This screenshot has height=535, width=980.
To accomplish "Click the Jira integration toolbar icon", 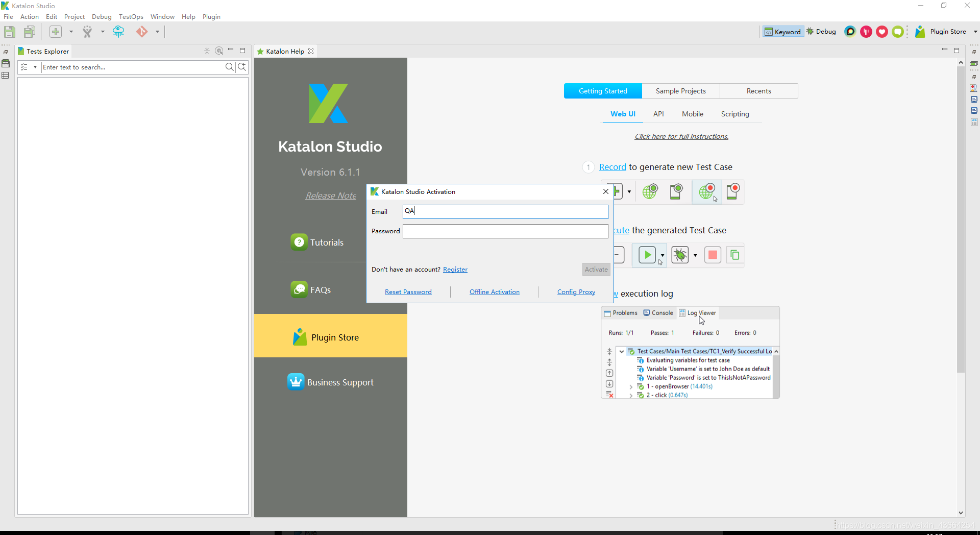I will point(87,32).
